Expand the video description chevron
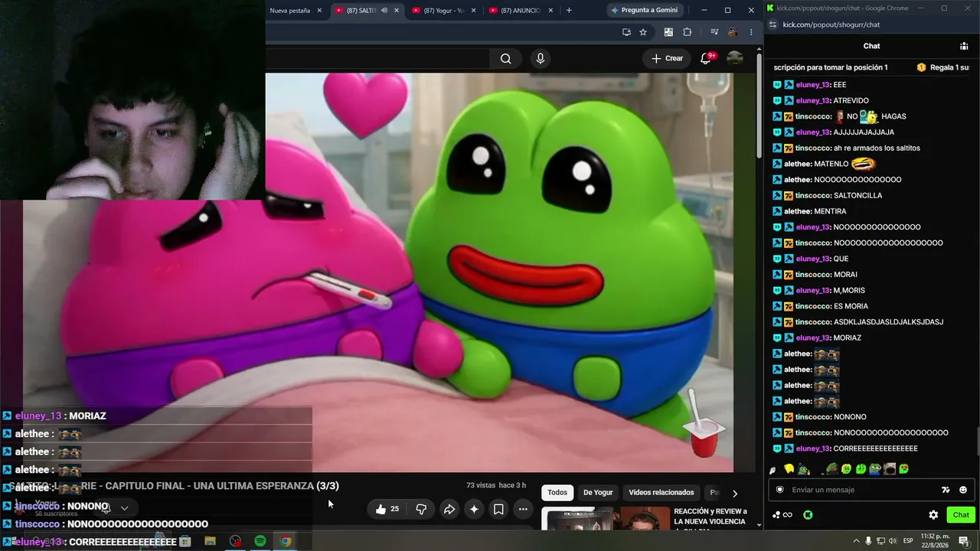980x551 pixels. coord(124,507)
